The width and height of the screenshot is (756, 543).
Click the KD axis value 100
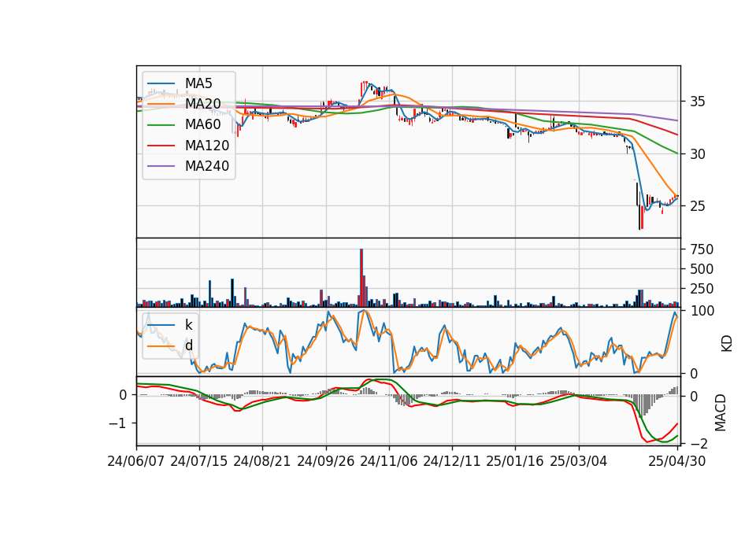[702, 312]
